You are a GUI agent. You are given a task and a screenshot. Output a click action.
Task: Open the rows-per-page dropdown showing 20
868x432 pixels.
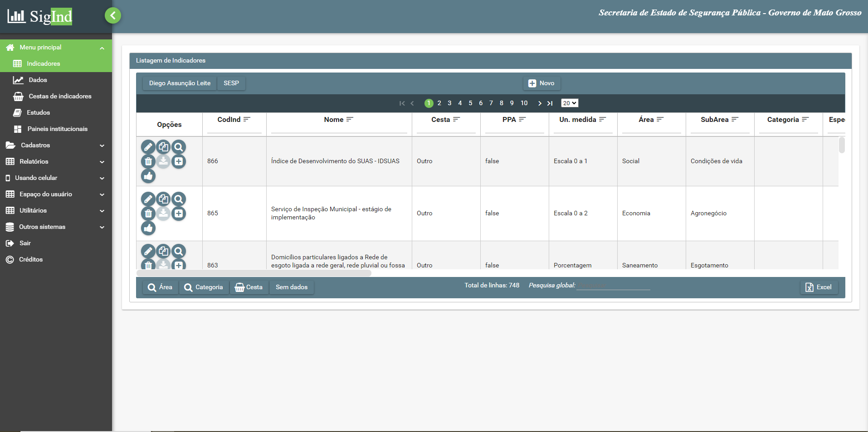570,103
